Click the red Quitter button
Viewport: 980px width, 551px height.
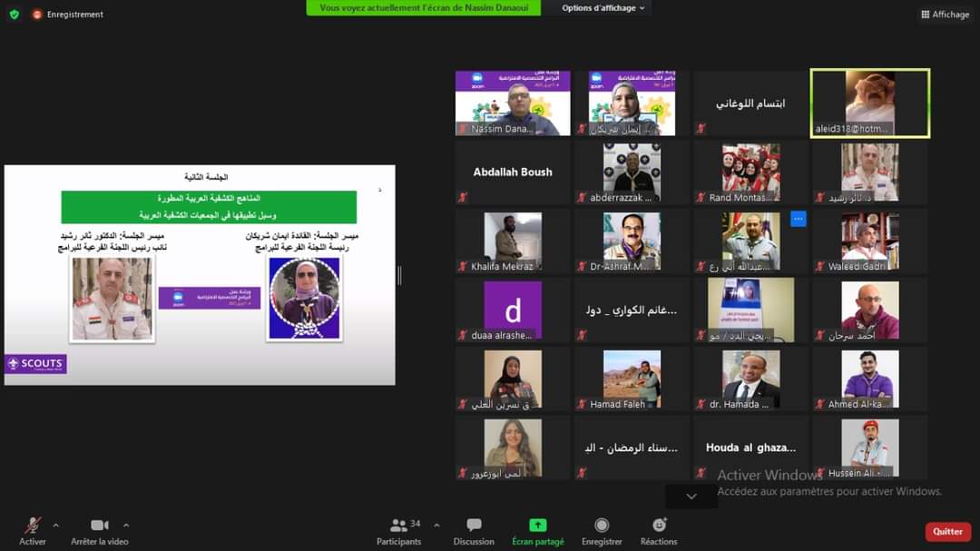(x=947, y=532)
